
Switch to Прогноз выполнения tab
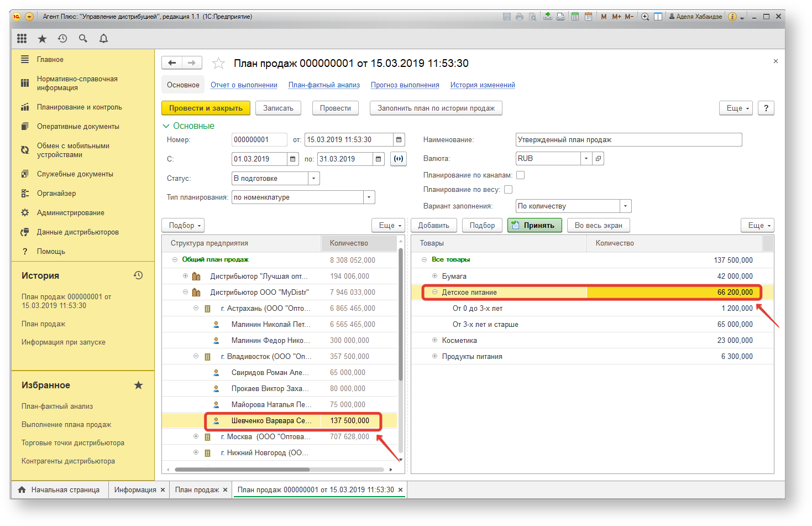click(x=405, y=85)
